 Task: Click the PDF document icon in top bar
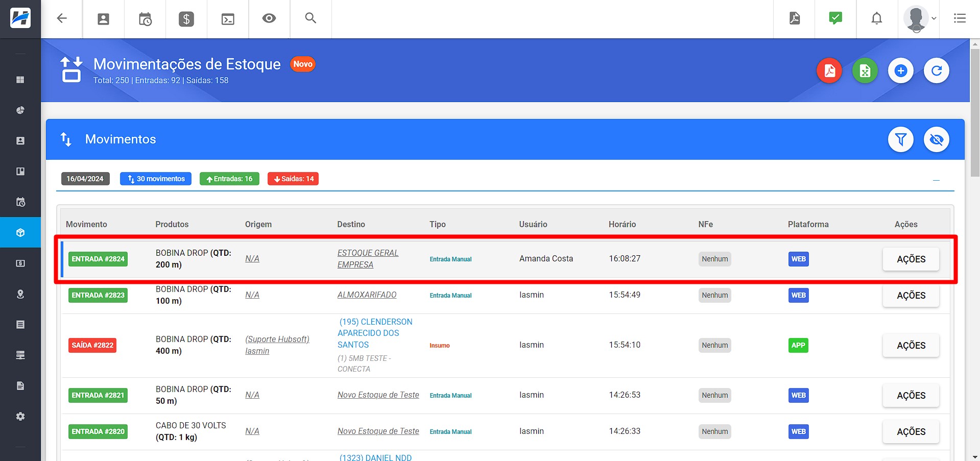(795, 18)
